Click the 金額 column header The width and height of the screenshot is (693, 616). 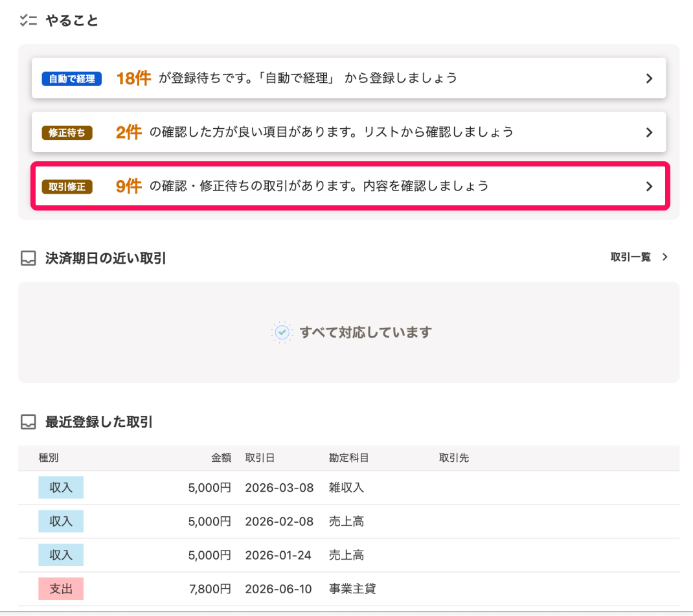221,458
